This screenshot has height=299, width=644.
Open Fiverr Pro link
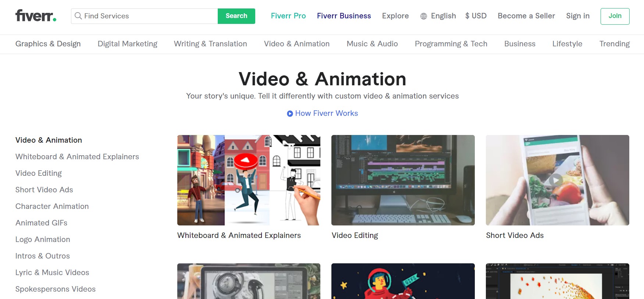[x=288, y=16]
